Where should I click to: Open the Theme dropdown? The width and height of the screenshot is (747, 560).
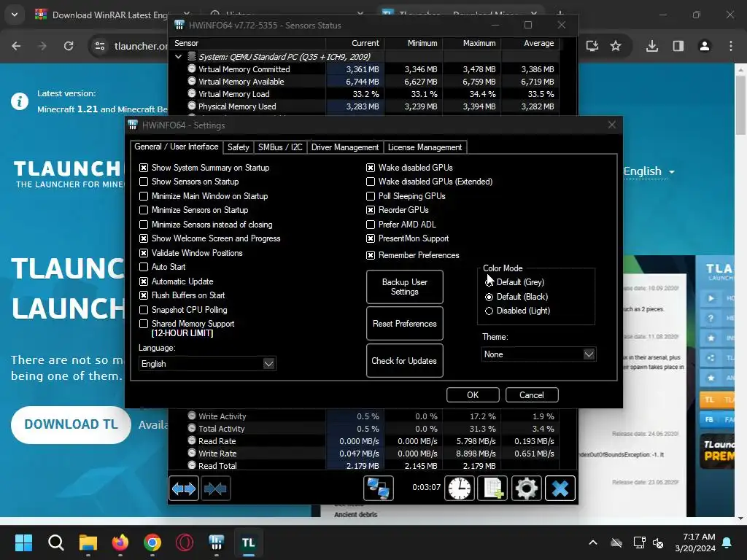[538, 354]
